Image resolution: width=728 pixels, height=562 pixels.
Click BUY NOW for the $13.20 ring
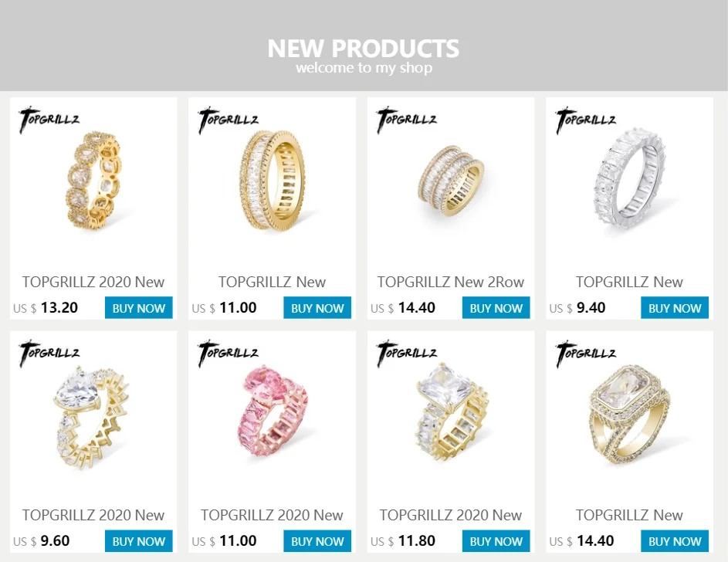click(x=138, y=308)
